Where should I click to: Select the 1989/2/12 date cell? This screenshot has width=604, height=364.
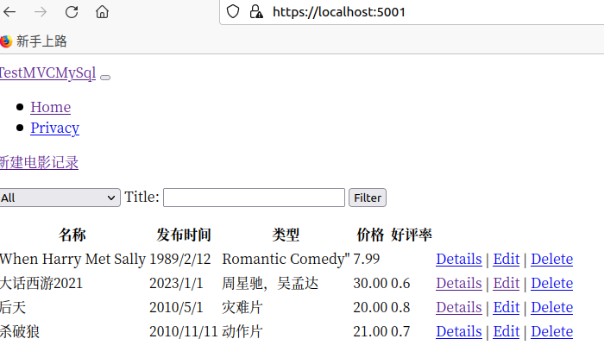pyautogui.click(x=179, y=259)
